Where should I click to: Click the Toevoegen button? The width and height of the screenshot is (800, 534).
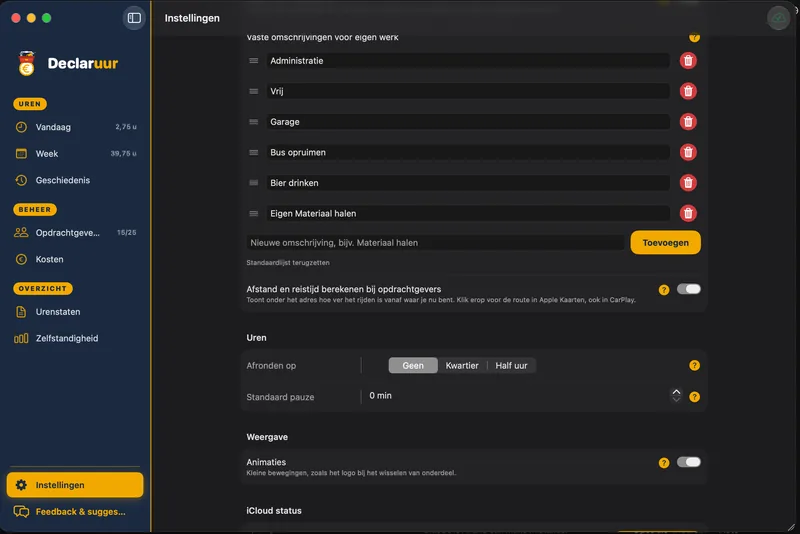pos(665,242)
